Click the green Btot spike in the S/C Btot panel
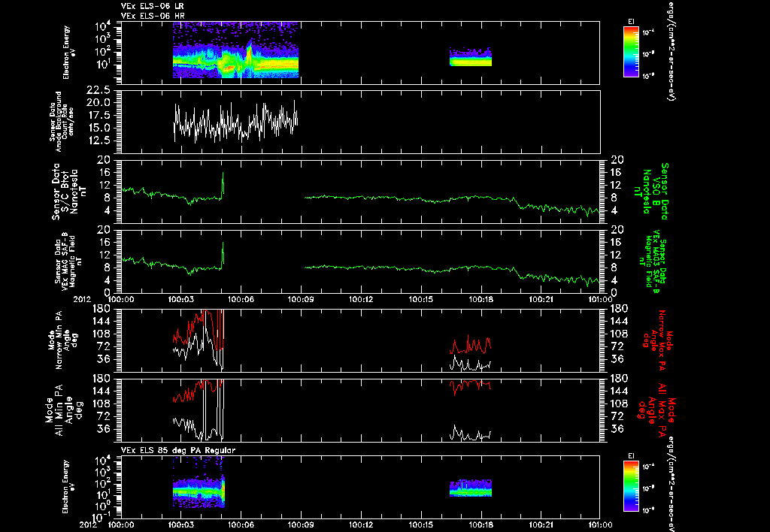The height and width of the screenshot is (532, 770). click(223, 185)
